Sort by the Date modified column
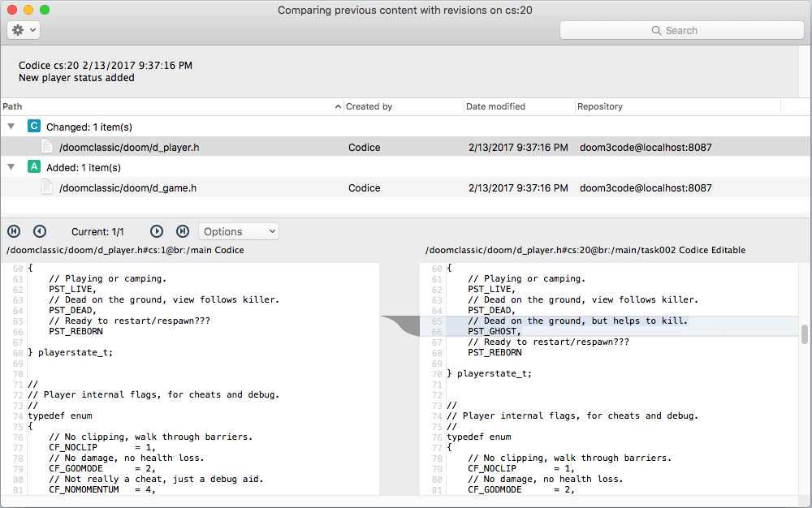 [519, 106]
